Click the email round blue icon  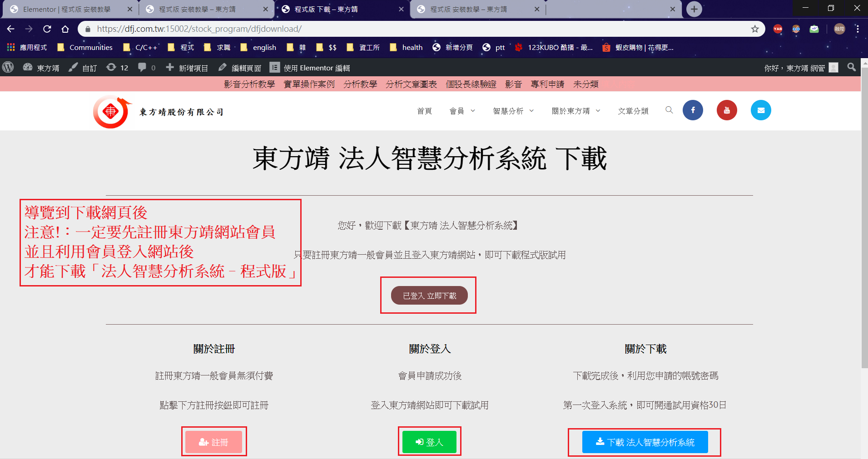point(761,110)
